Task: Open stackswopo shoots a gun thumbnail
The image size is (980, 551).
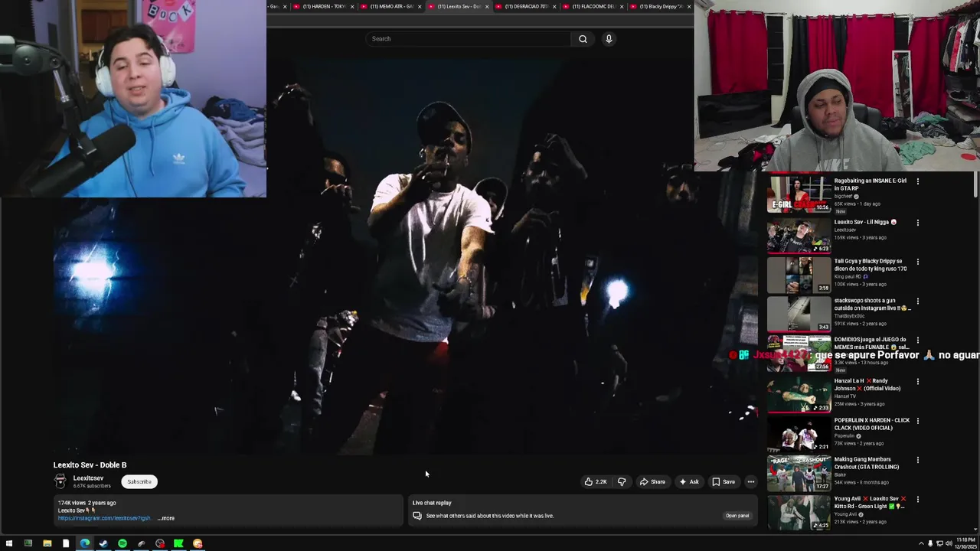Action: click(799, 315)
